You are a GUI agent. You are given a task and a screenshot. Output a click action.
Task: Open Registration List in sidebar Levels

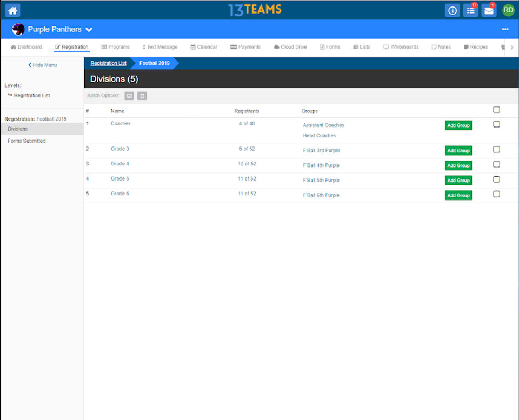point(32,95)
